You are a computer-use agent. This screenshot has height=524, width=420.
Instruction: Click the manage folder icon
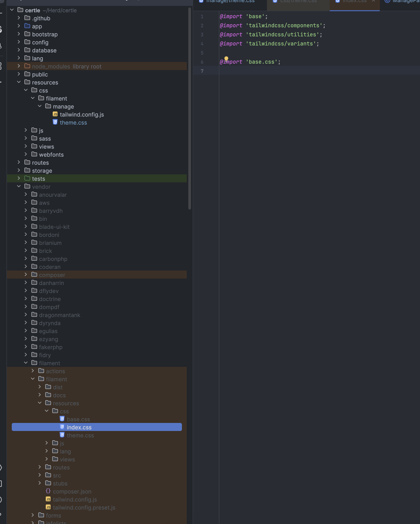(x=48, y=106)
